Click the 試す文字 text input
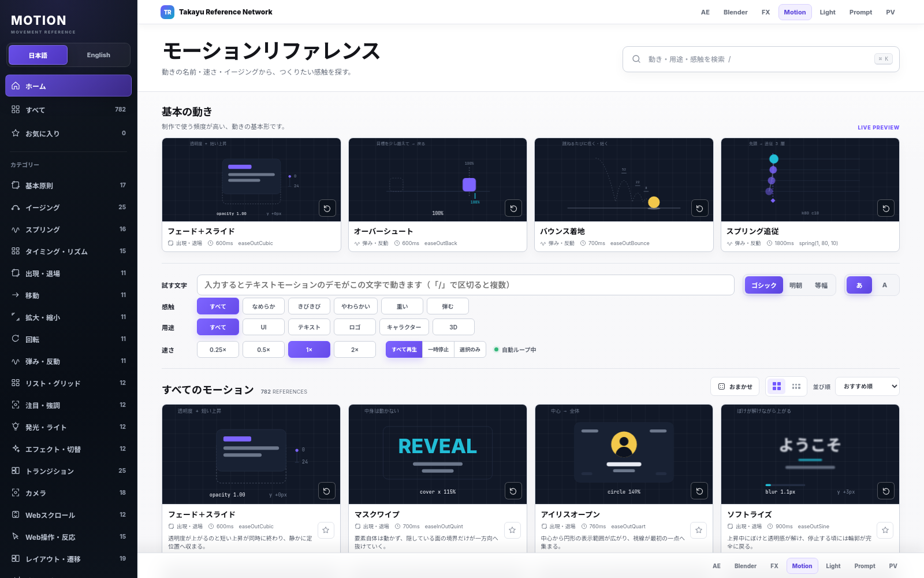Image resolution: width=924 pixels, height=578 pixels. 465,285
